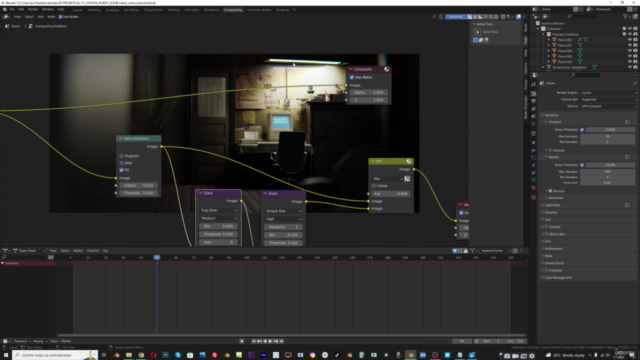Open the node editor type selector icon

(6, 17)
